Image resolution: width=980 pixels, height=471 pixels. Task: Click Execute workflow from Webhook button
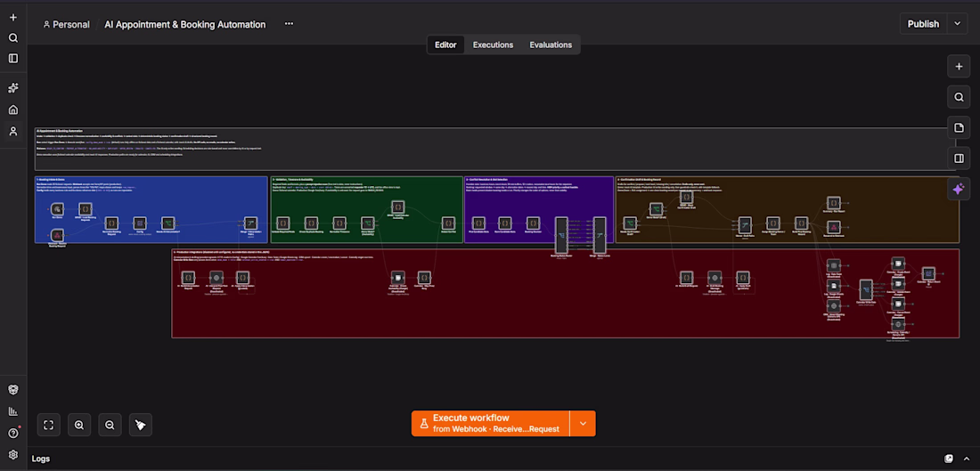491,424
